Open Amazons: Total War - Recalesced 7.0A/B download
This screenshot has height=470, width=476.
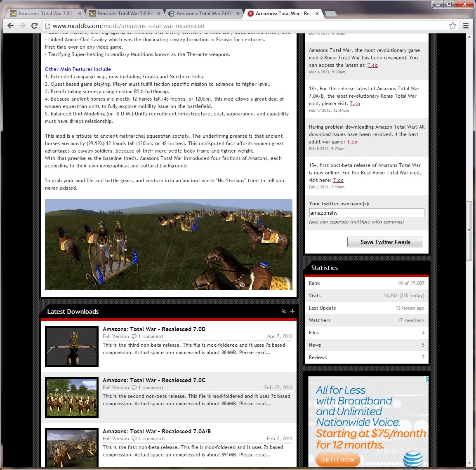(157, 431)
